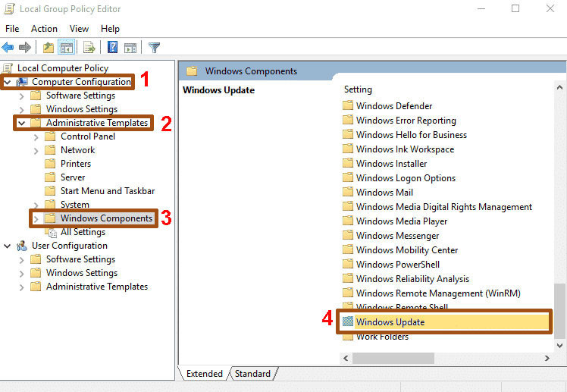Open the View menu
The image size is (567, 392).
point(79,29)
